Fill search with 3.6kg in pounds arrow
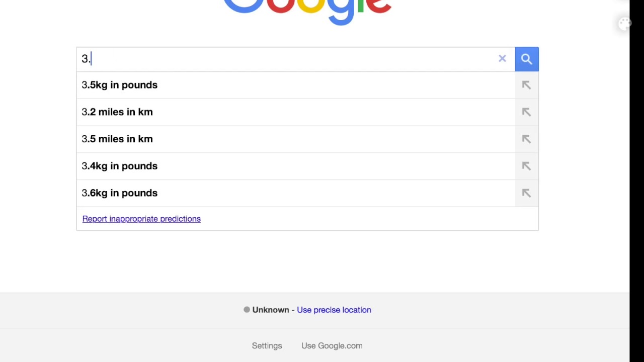Viewport: 644px width, 362px height. (526, 193)
